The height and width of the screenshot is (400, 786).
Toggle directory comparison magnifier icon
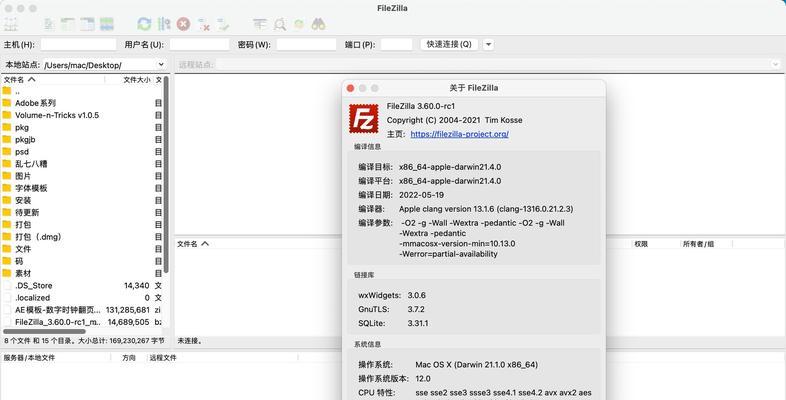tap(279, 24)
